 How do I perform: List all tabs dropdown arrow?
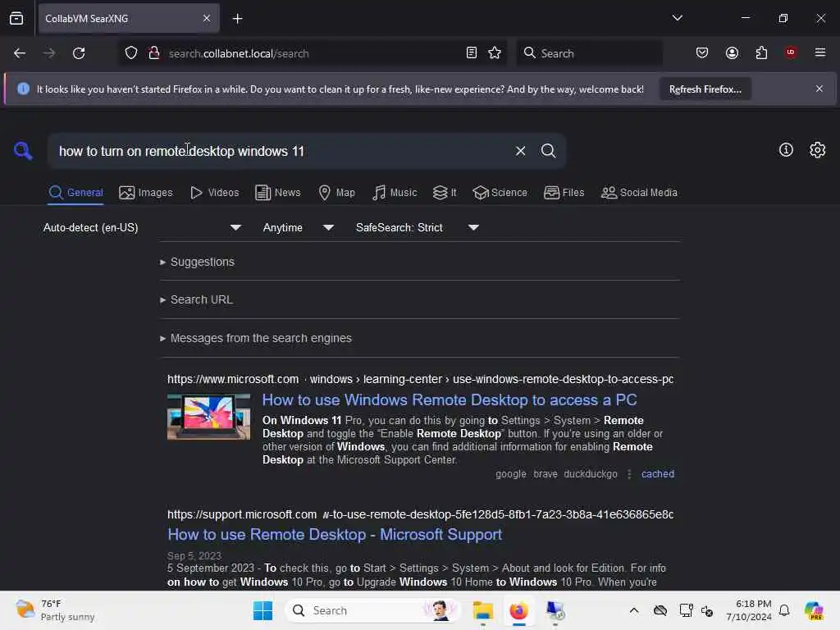[677, 18]
